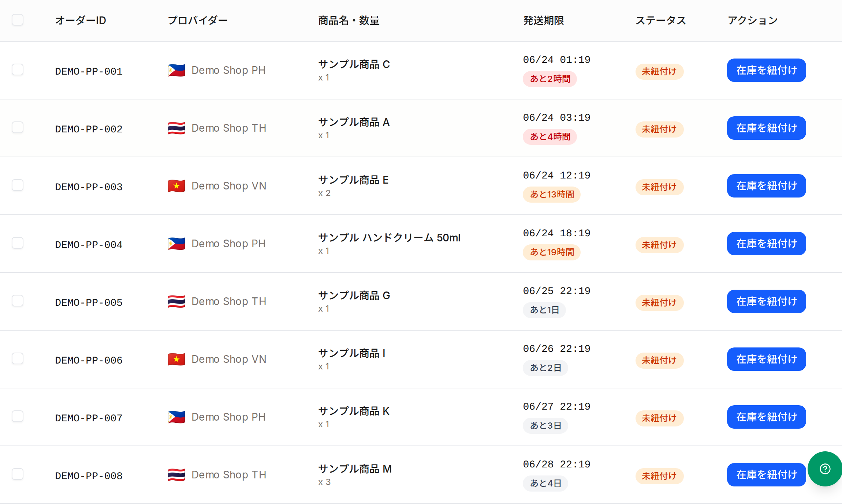842x504 pixels.
Task: Click Vietnam flag icon for DEMO-PP-006
Action: pyautogui.click(x=176, y=359)
